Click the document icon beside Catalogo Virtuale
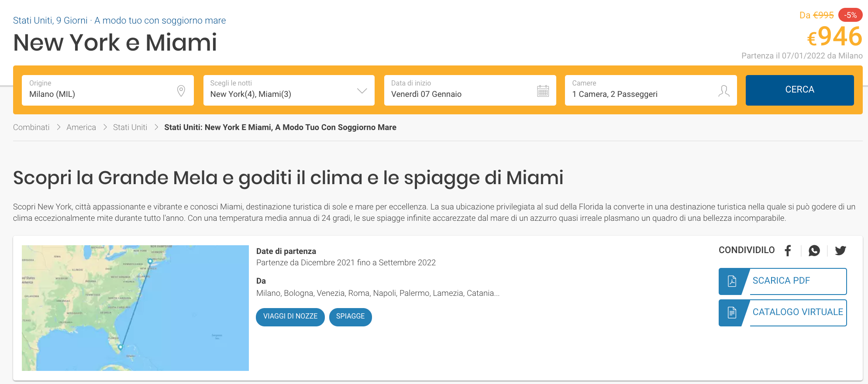Screen dimensions: 868x384 click(x=732, y=312)
